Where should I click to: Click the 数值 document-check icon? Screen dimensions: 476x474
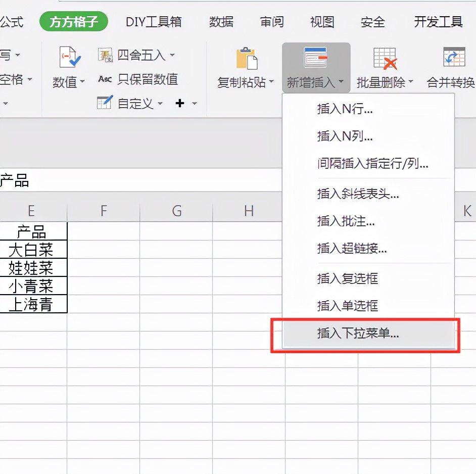[70, 57]
